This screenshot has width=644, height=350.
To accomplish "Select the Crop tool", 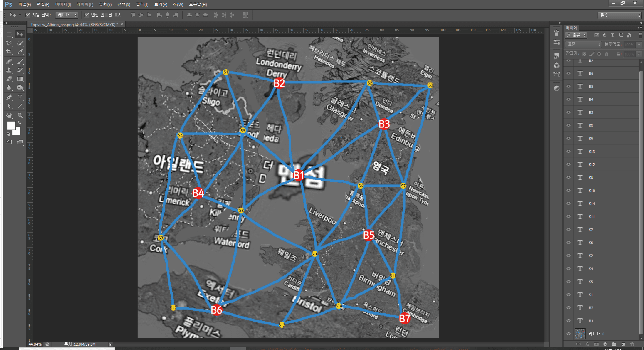I will 9,52.
